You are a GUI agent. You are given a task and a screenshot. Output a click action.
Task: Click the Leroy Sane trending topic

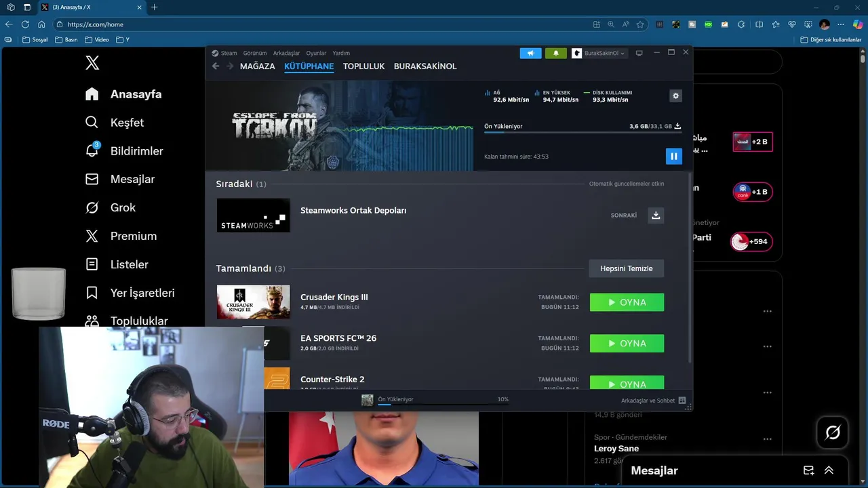click(x=616, y=449)
